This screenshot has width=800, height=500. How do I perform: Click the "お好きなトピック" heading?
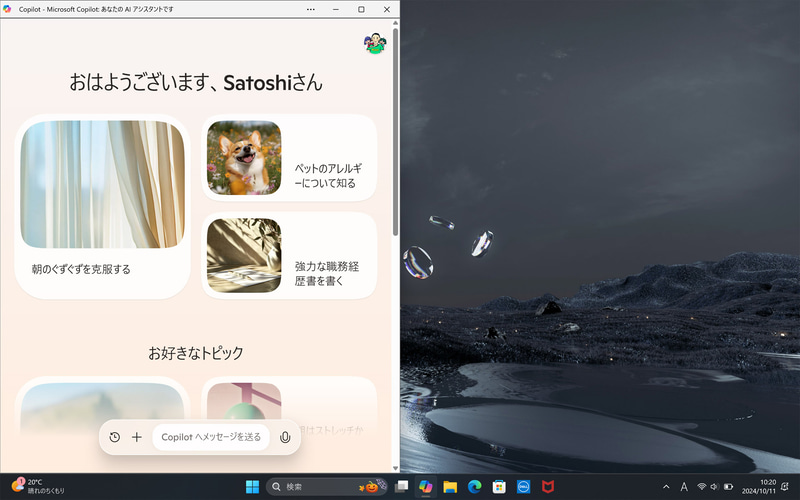[x=196, y=353]
